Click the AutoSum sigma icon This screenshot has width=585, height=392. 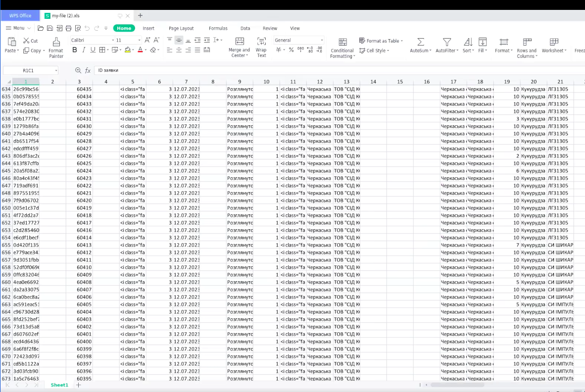tap(420, 42)
